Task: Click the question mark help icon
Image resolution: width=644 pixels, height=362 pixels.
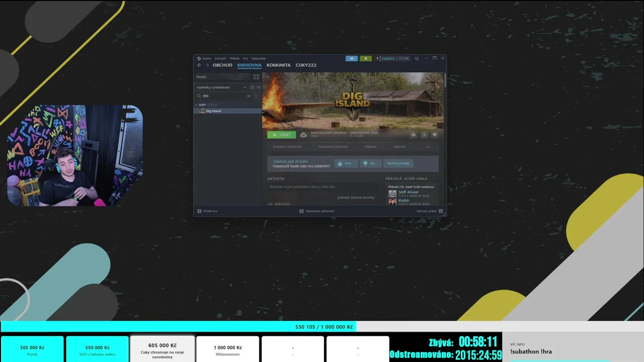Action: [x=377, y=58]
